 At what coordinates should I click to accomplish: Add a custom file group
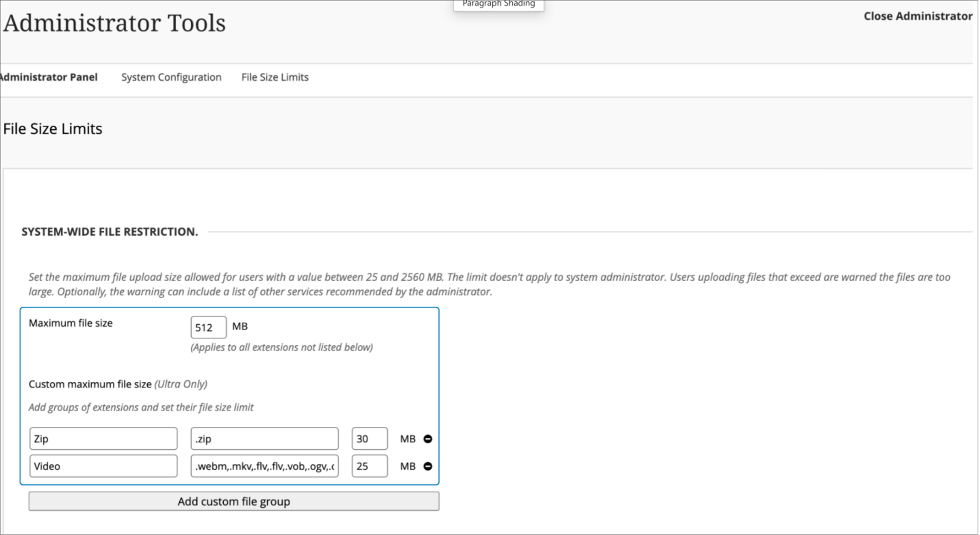click(233, 501)
